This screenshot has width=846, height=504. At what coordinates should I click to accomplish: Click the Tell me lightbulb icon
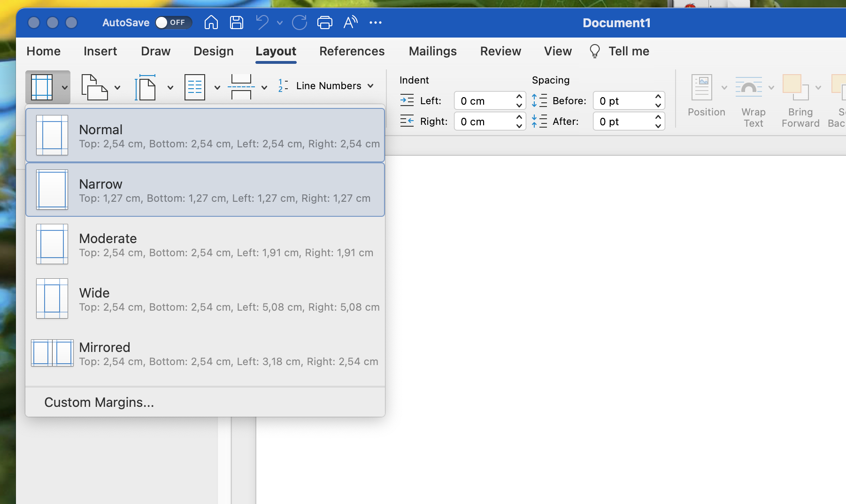click(x=595, y=51)
